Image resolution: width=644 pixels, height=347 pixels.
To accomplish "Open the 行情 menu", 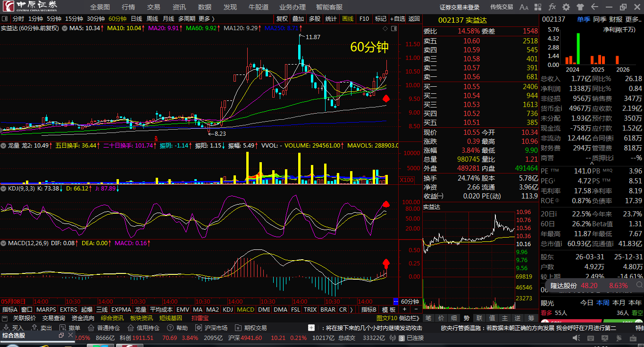I will (x=128, y=7).
